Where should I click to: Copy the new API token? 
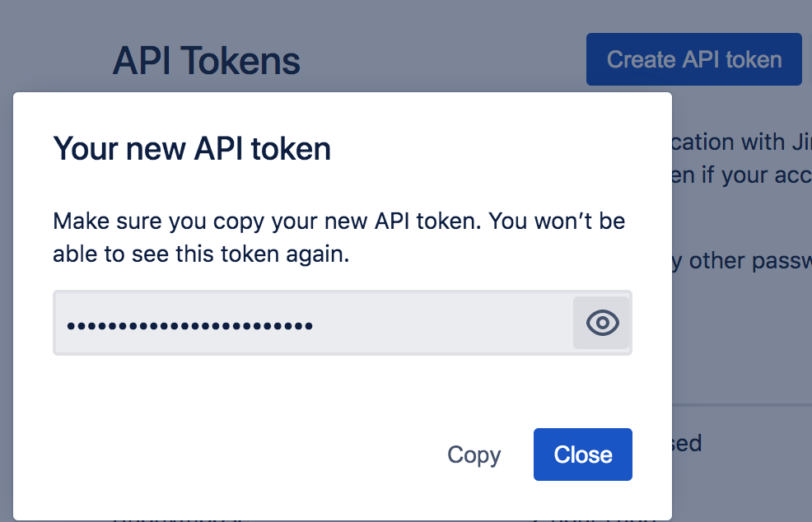(474, 454)
